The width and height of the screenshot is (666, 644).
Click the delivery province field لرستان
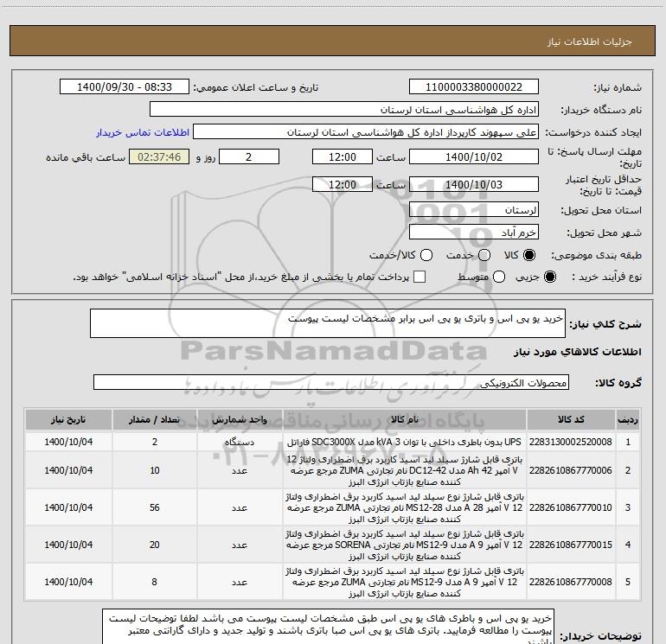[474, 210]
